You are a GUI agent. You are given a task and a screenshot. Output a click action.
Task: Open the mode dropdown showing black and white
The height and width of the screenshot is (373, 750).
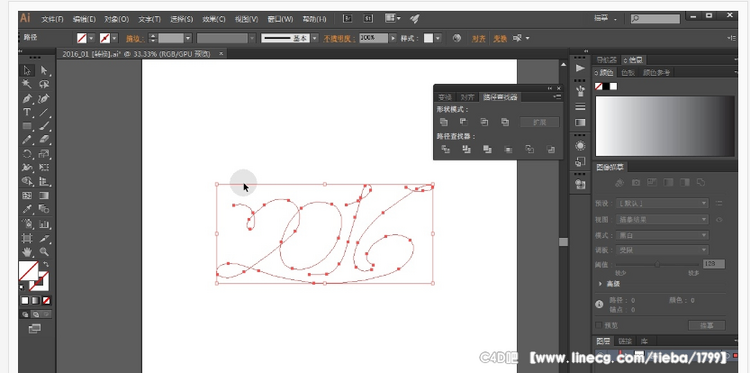coord(662,235)
